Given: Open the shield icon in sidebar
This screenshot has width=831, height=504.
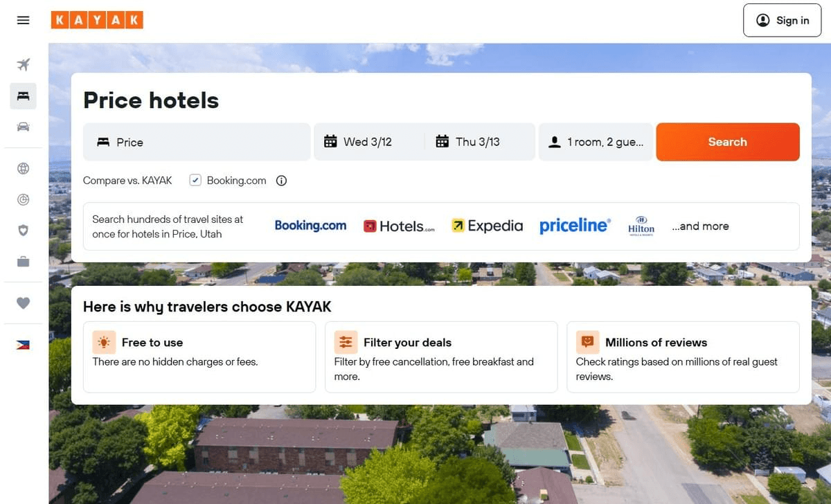Looking at the screenshot, I should coord(23,231).
